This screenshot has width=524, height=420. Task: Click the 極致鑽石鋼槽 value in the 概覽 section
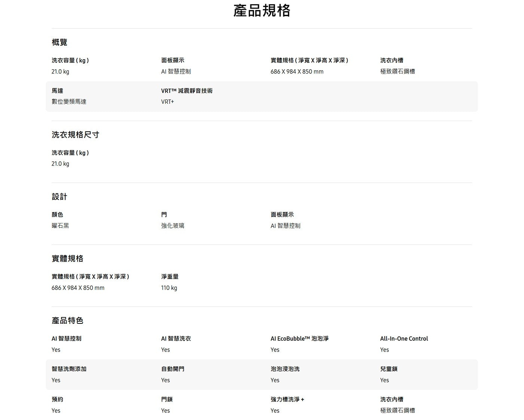tap(397, 71)
